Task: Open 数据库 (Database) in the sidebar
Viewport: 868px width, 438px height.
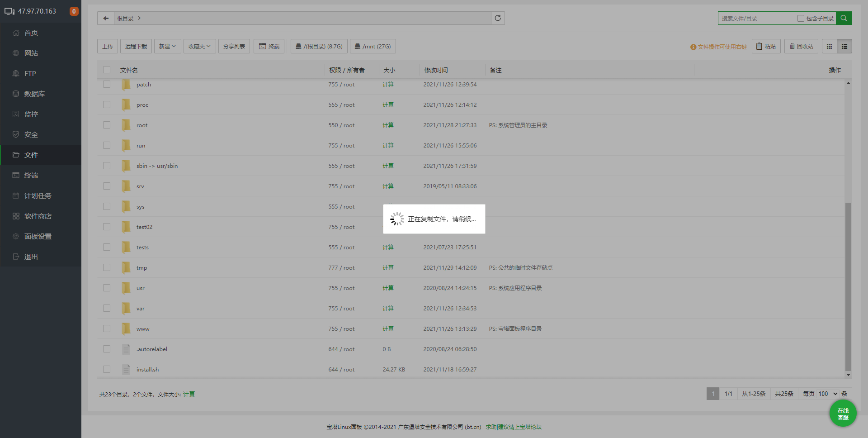Action: tap(34, 94)
